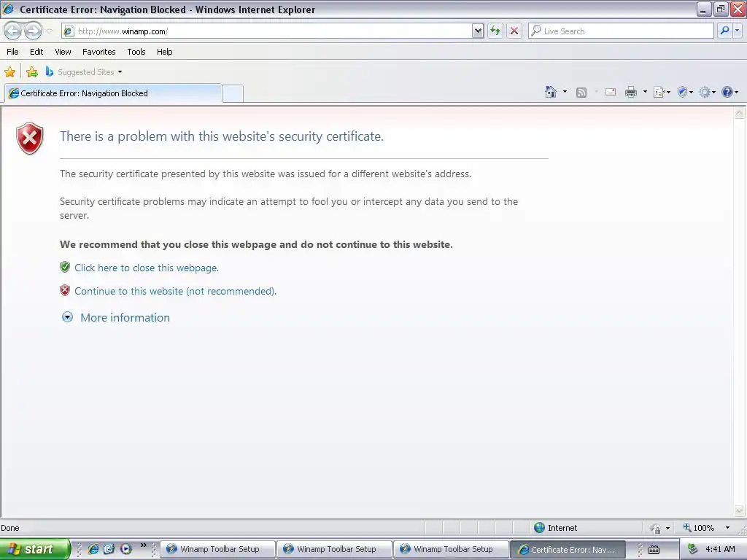Expand the zoom level dropdown arrow
This screenshot has height=560, width=747.
[x=727, y=528]
